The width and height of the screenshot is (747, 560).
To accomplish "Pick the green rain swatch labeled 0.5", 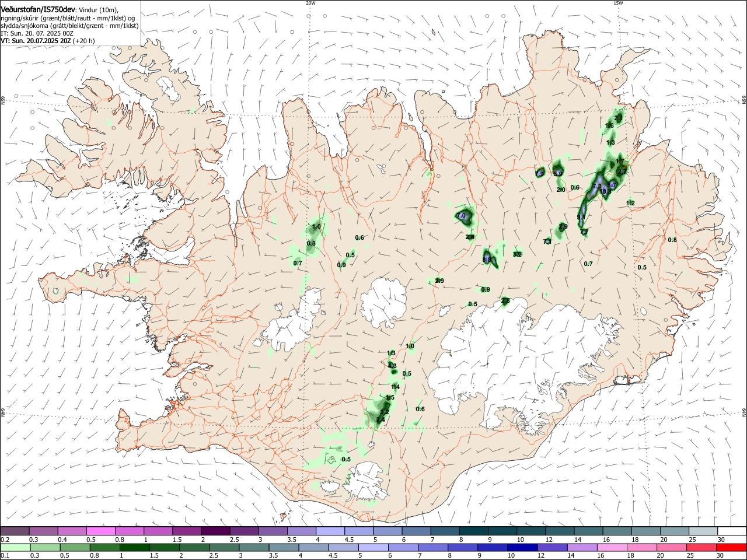I will click(x=75, y=547).
